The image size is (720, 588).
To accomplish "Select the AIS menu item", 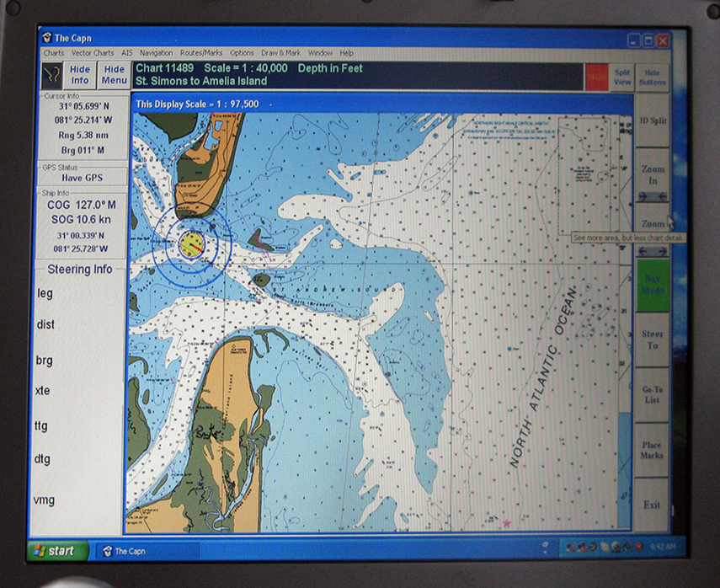I will (x=125, y=53).
